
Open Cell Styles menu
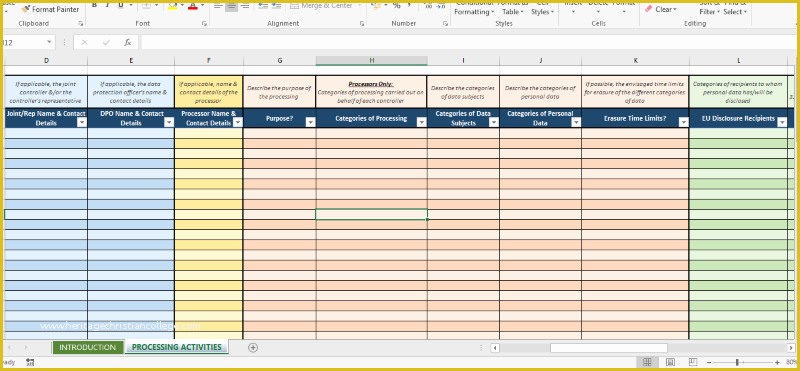541,8
